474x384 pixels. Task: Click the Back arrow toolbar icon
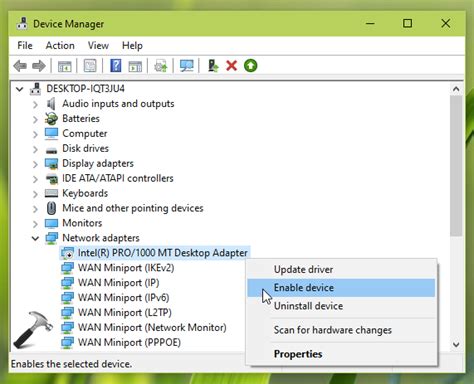(20, 66)
